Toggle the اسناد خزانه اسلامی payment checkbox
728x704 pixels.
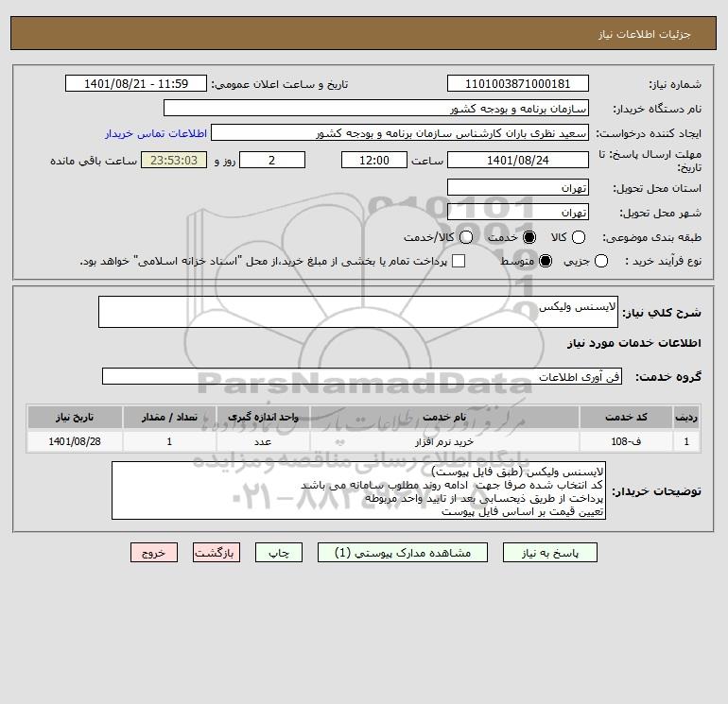(x=459, y=261)
